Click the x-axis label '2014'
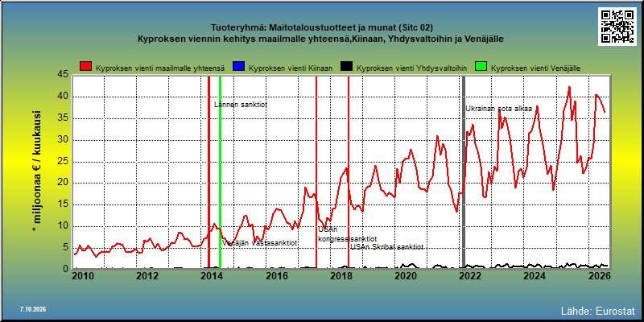 point(212,276)
